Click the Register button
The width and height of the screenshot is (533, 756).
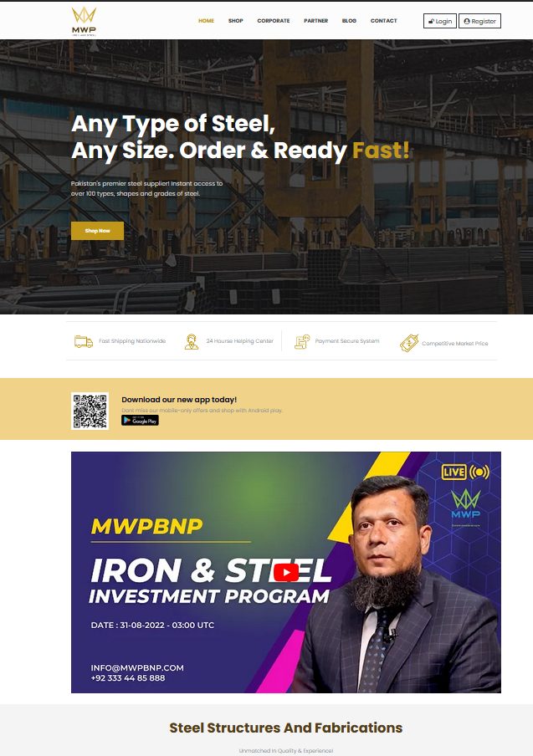(x=479, y=21)
